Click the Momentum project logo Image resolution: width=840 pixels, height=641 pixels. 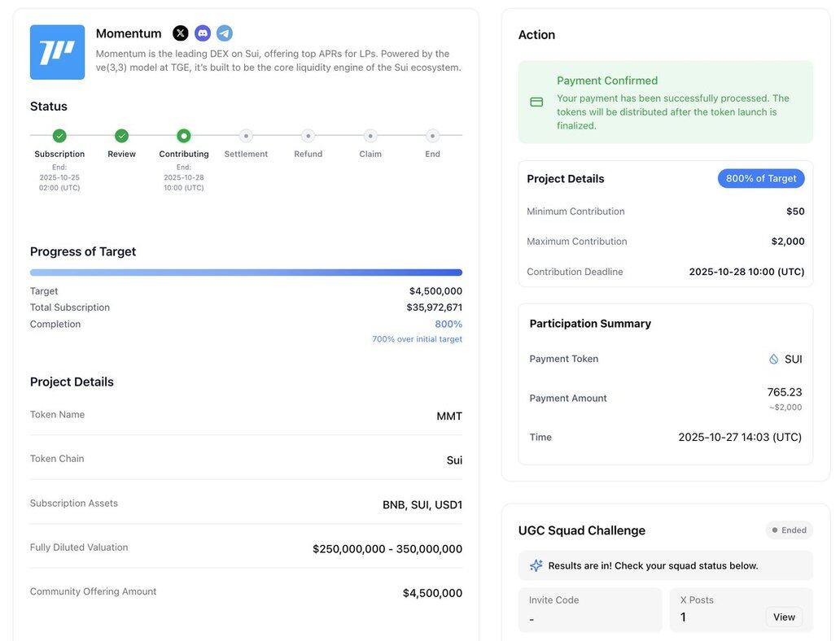point(58,52)
